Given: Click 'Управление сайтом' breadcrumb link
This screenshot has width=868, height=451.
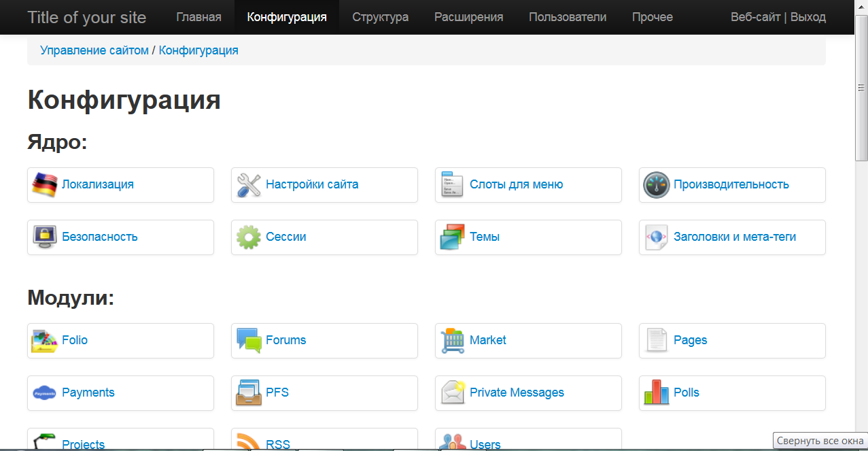Looking at the screenshot, I should click(x=94, y=50).
